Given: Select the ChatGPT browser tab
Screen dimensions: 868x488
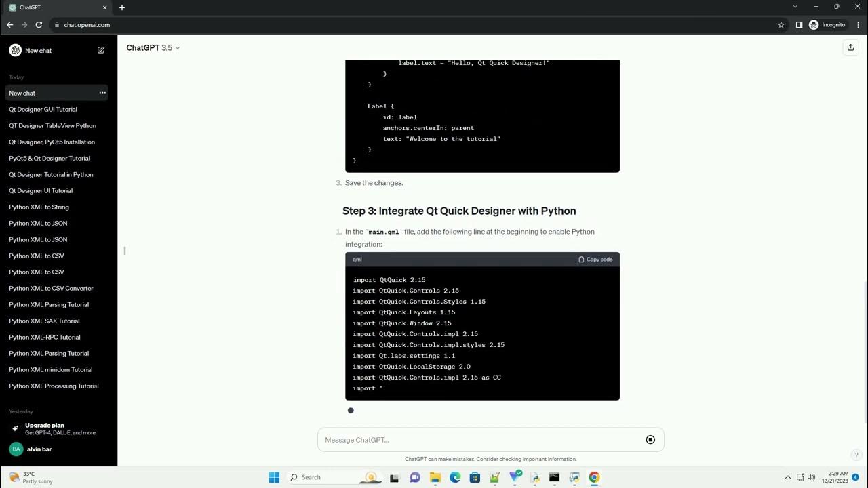Looking at the screenshot, I should click(58, 7).
